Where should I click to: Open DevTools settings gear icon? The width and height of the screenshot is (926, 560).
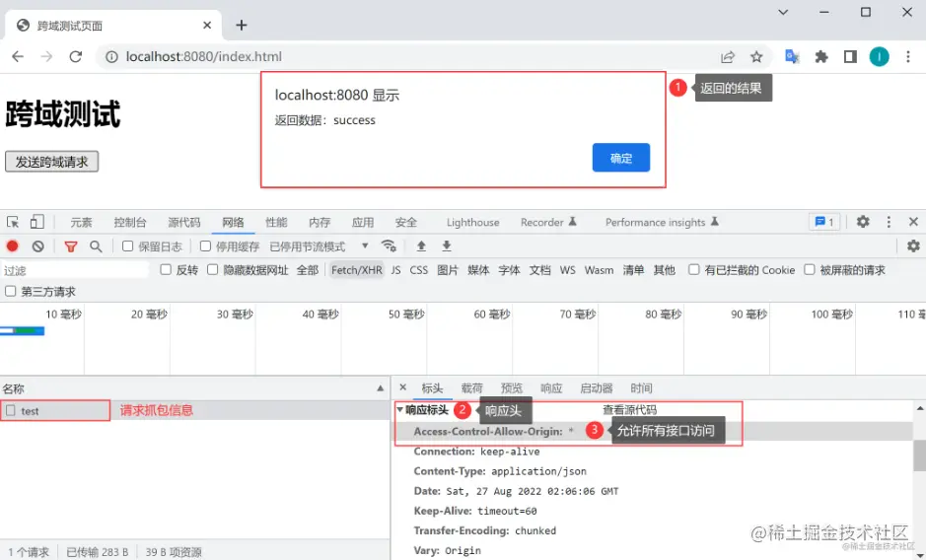[x=863, y=222]
